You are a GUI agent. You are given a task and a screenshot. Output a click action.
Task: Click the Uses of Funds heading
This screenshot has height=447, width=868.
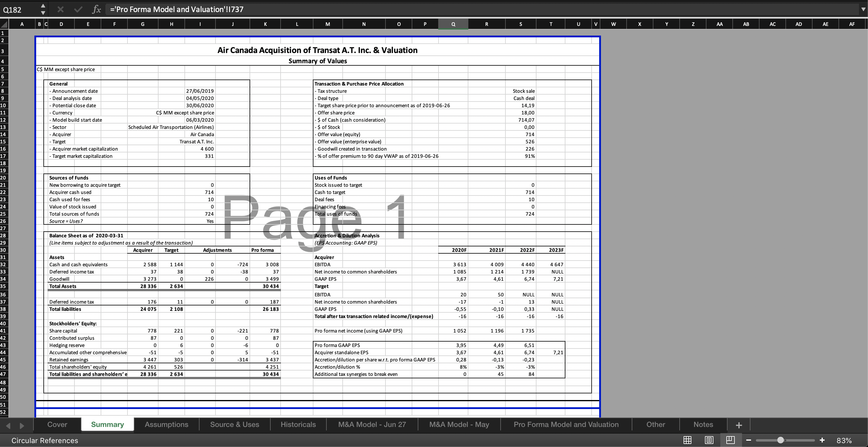331,178
